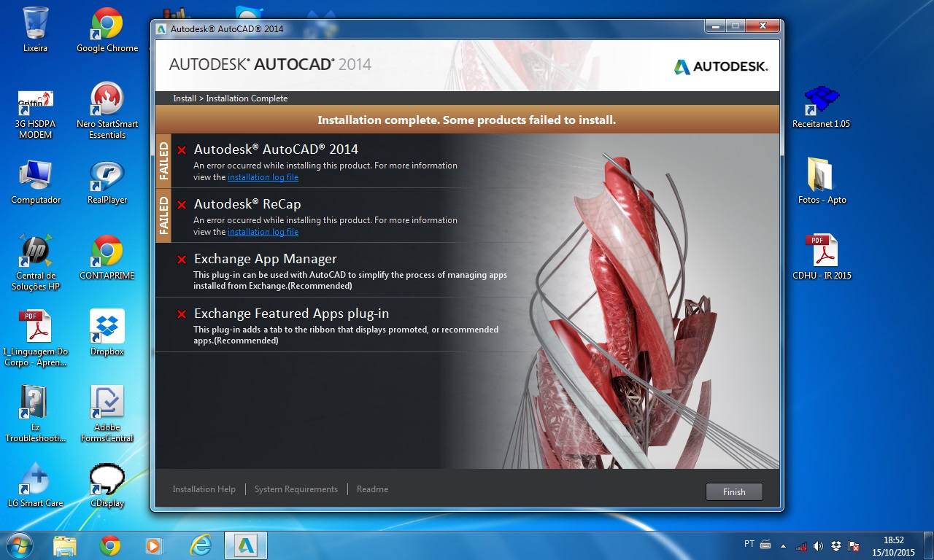Open CDisplay desktop shortcut
The image size is (934, 560).
tap(107, 486)
